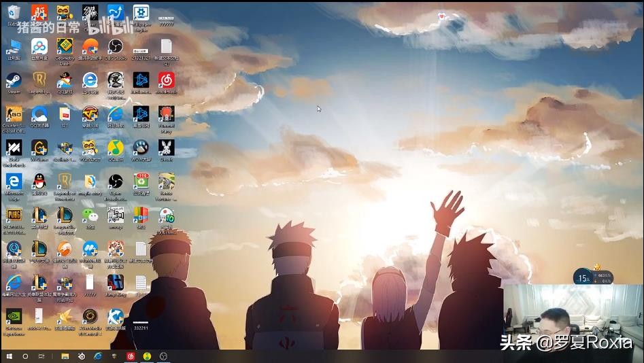Viewport: 644px width, 363px height.
Task: Open the WeChat desktop shortcut
Action: point(90,215)
